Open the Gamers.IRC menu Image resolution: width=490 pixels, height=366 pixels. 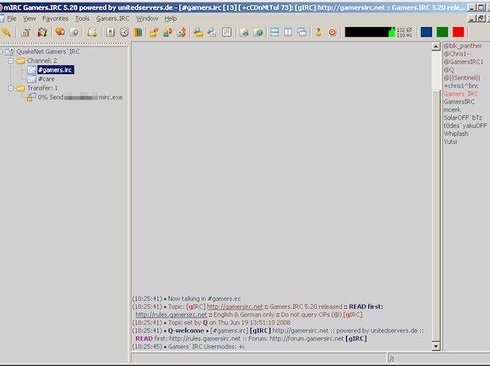click(113, 19)
